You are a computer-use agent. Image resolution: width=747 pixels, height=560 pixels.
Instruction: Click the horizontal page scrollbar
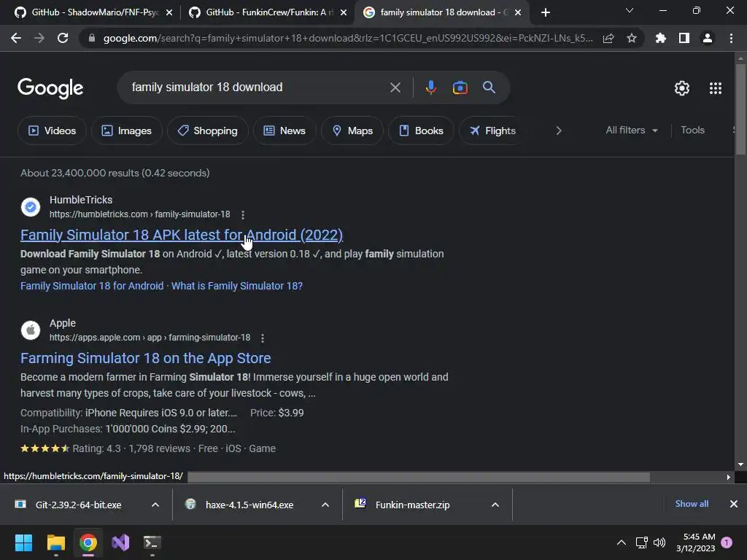[x=419, y=477]
